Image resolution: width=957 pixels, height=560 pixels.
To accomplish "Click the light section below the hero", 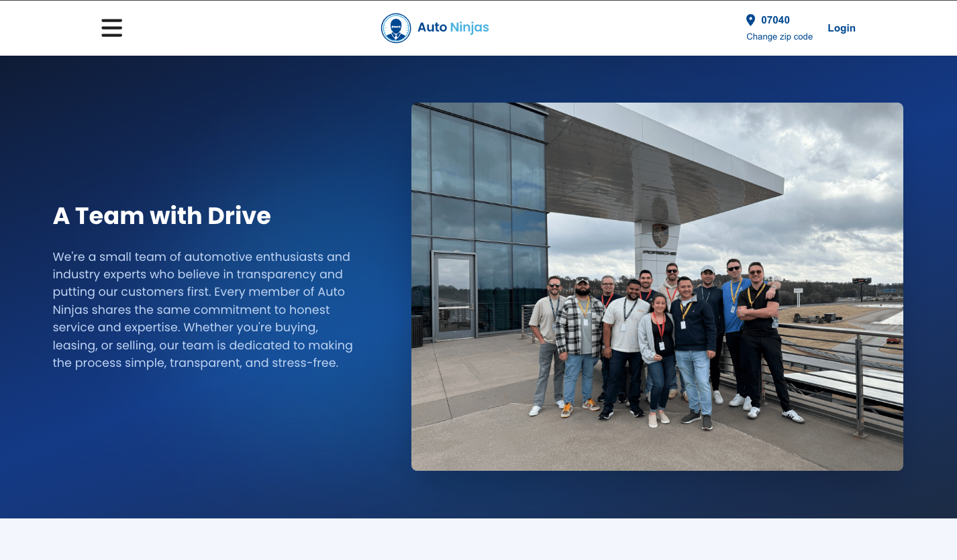I will [x=478, y=539].
